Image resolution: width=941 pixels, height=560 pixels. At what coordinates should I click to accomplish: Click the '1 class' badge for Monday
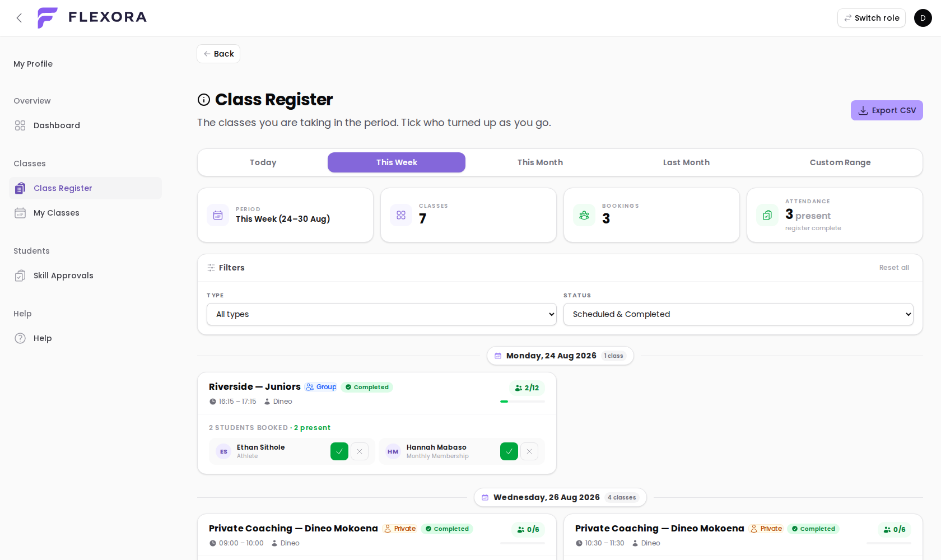(x=613, y=356)
